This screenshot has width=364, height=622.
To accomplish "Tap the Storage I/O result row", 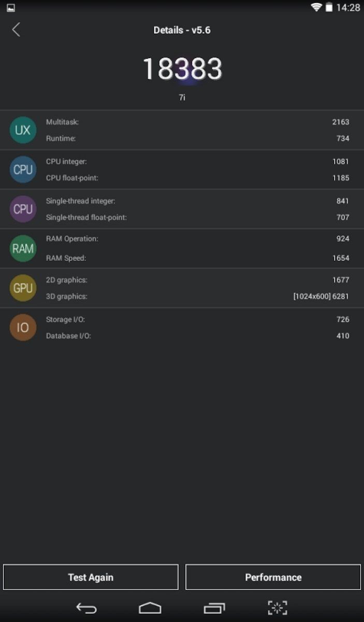I will coord(197,319).
